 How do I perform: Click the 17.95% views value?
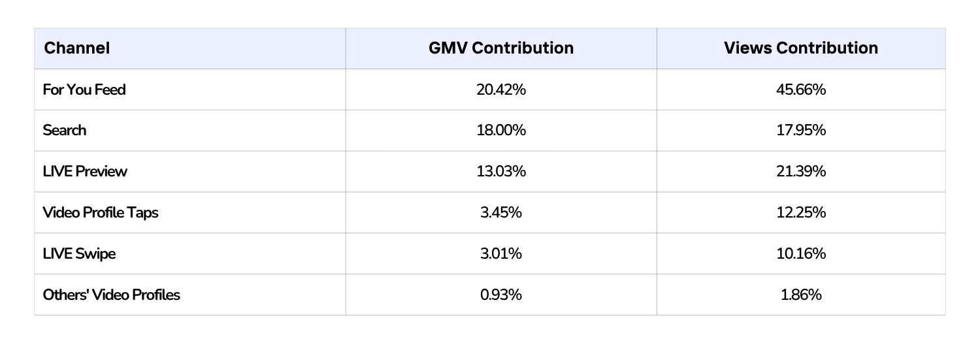pos(801,130)
